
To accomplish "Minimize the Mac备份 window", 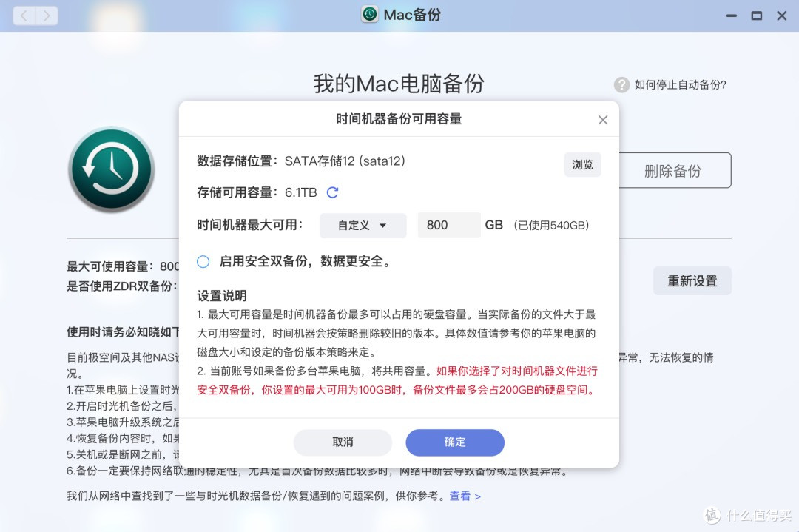I will pos(731,15).
